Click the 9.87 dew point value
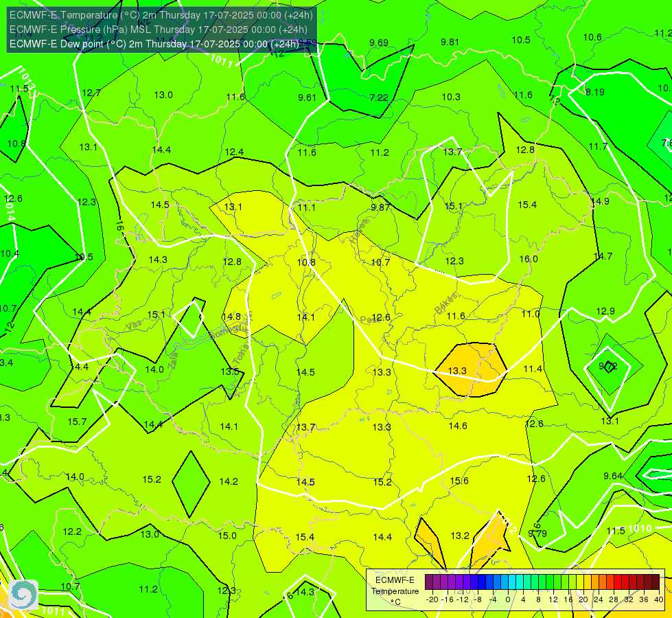The image size is (672, 618). [380, 207]
